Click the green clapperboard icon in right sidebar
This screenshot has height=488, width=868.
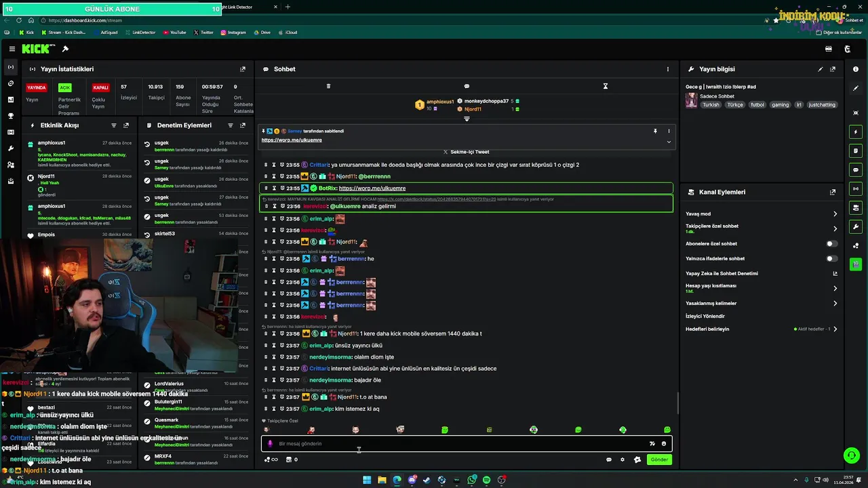[x=856, y=264]
